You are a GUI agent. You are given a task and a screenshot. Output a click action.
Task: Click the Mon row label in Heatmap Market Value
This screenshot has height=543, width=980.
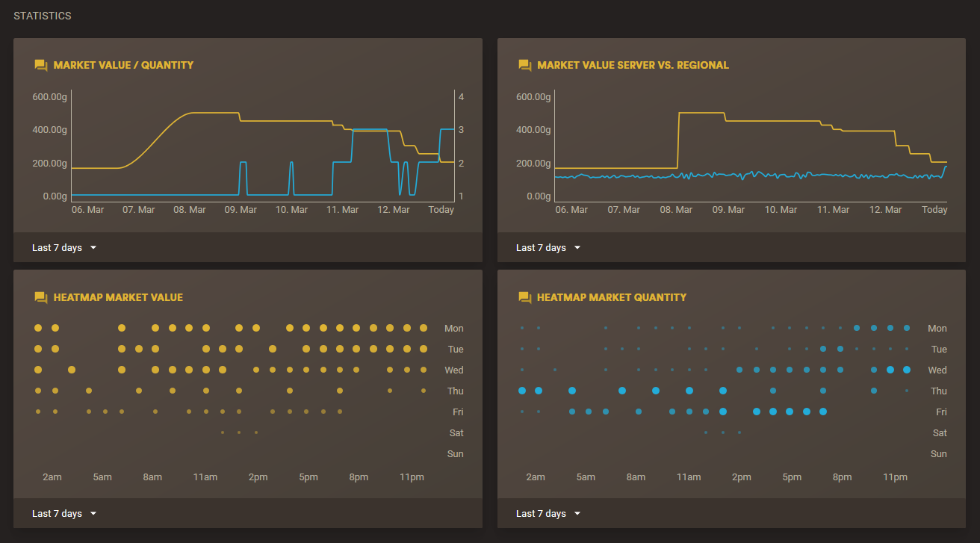(x=454, y=329)
